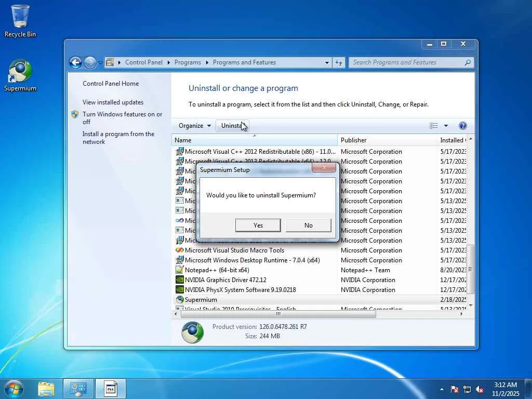Click Control Panel in address breadcrumb
The height and width of the screenshot is (399, 532).
pos(144,62)
